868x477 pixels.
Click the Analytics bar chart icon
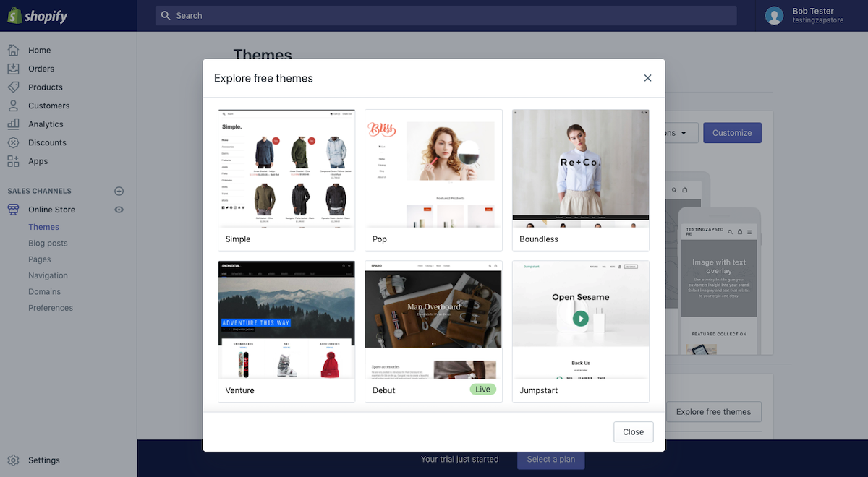[x=14, y=124]
